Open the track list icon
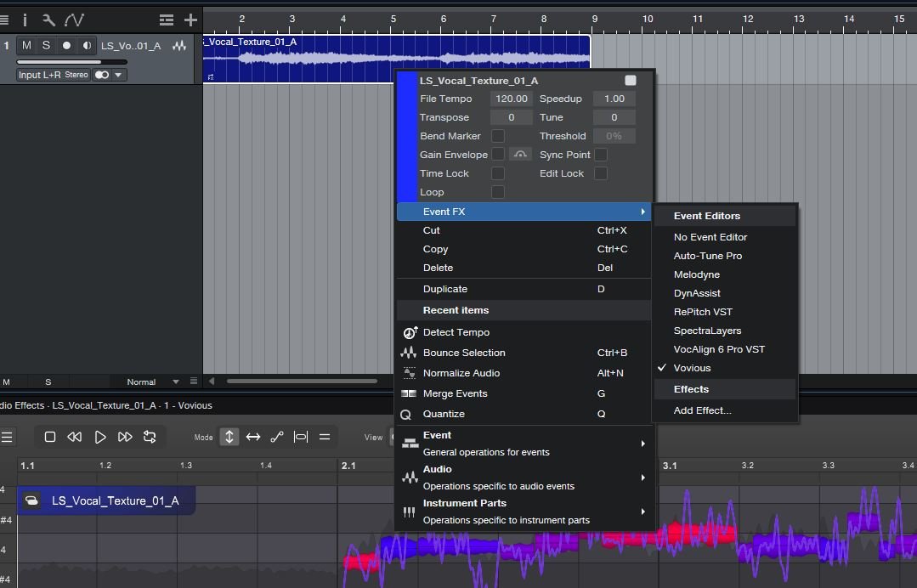Screen dimensions: 917x588 pyautogui.click(x=167, y=20)
